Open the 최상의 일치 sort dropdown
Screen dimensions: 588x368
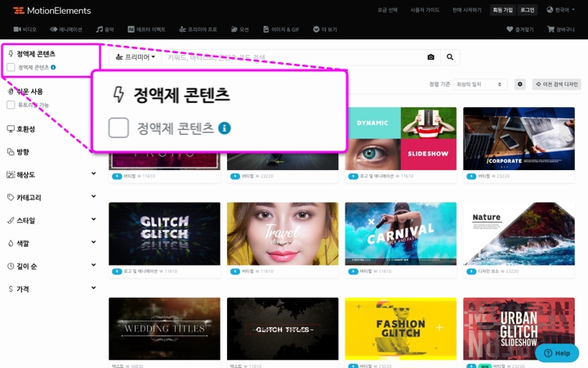pyautogui.click(x=480, y=84)
